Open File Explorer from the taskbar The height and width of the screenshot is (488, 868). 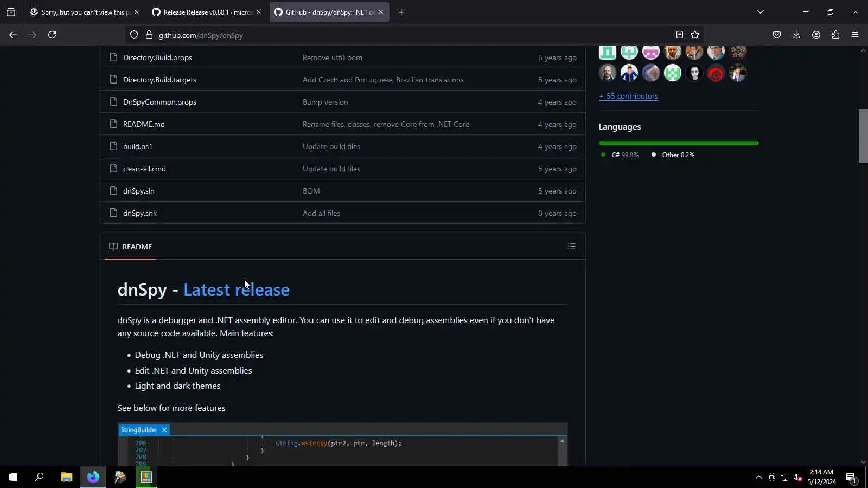coord(66,477)
